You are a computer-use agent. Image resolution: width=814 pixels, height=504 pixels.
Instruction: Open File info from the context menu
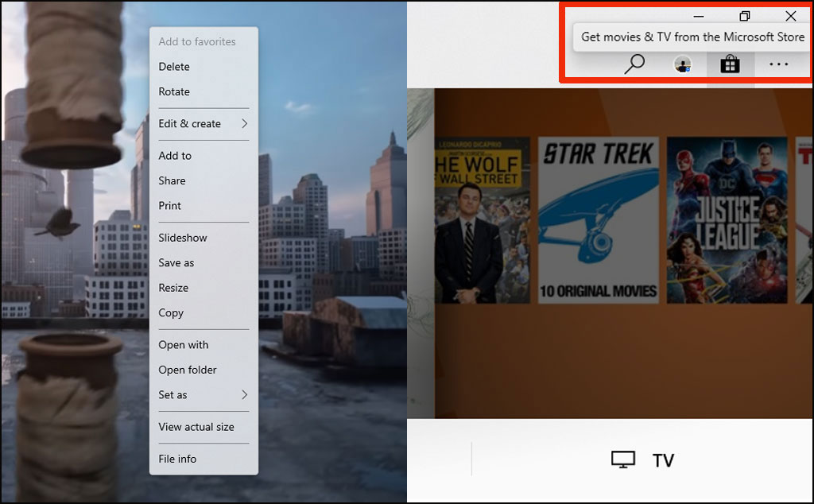coord(177,459)
